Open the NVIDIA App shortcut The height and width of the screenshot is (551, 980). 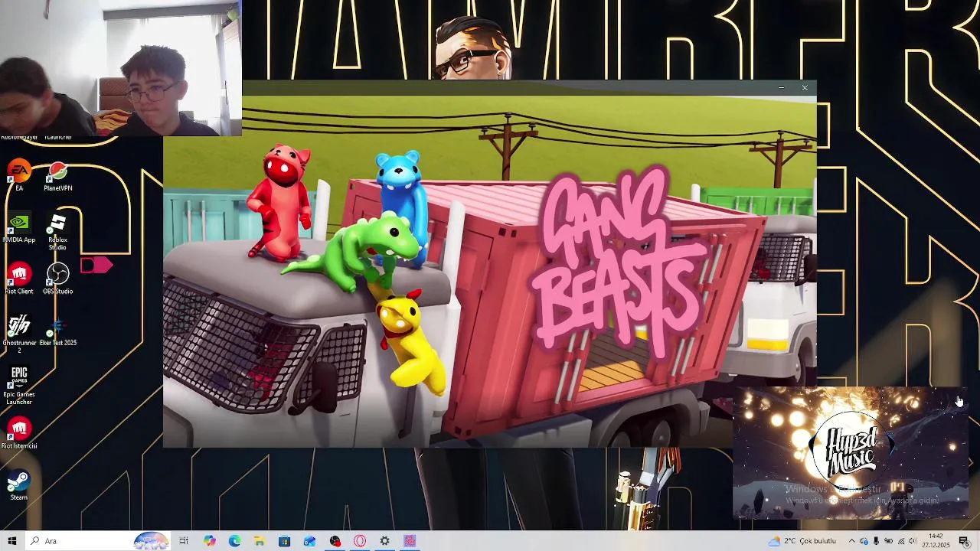(x=19, y=227)
